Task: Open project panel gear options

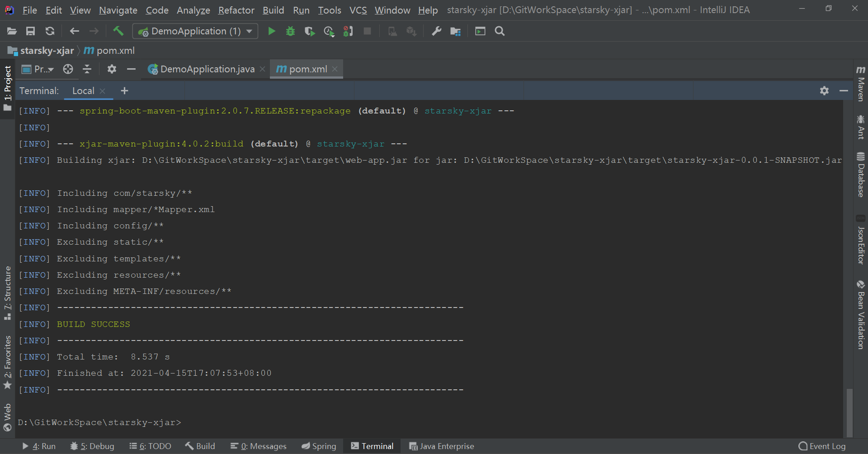Action: (112, 69)
